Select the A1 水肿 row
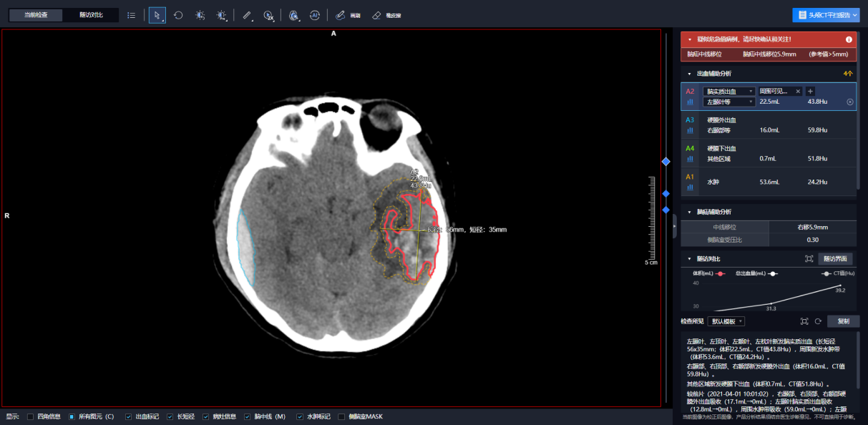 (x=769, y=181)
